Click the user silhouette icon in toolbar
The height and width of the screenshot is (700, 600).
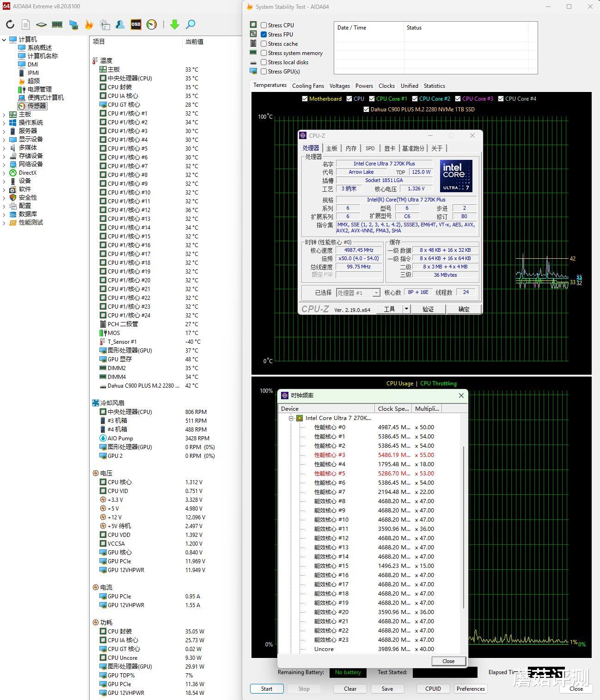[x=120, y=24]
